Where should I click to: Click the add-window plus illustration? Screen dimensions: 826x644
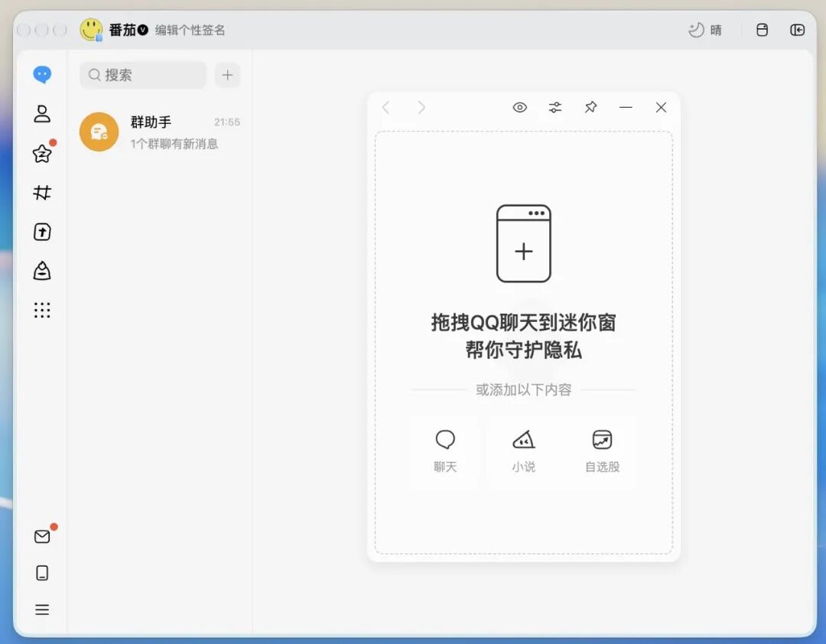point(524,243)
